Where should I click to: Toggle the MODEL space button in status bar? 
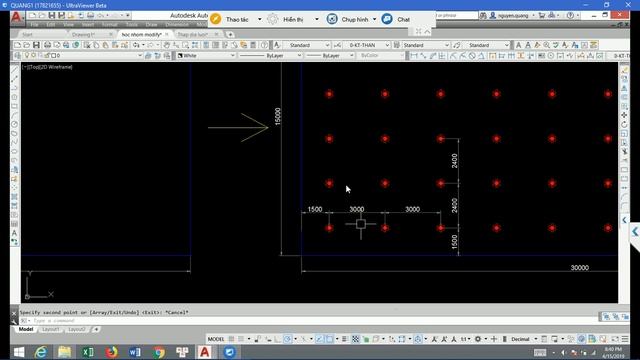216,339
